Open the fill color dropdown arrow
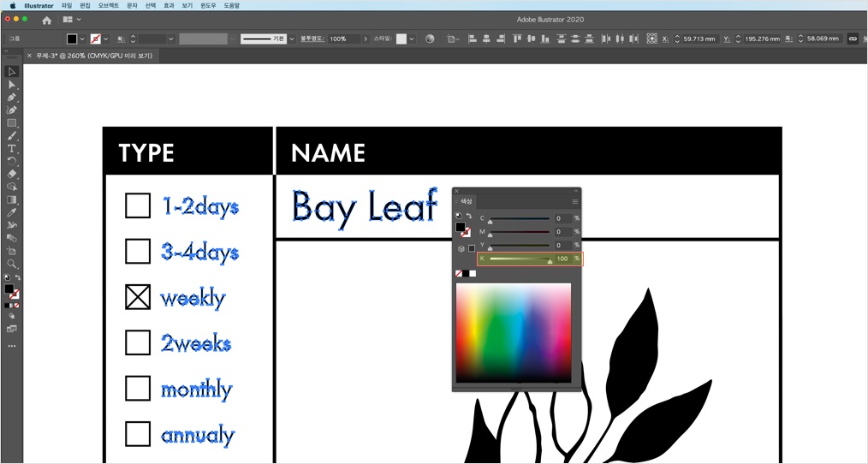The image size is (868, 464). pos(82,39)
